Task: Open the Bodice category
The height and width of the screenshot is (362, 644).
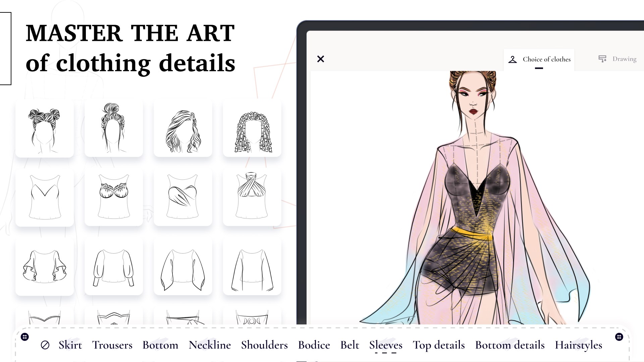Action: point(314,345)
